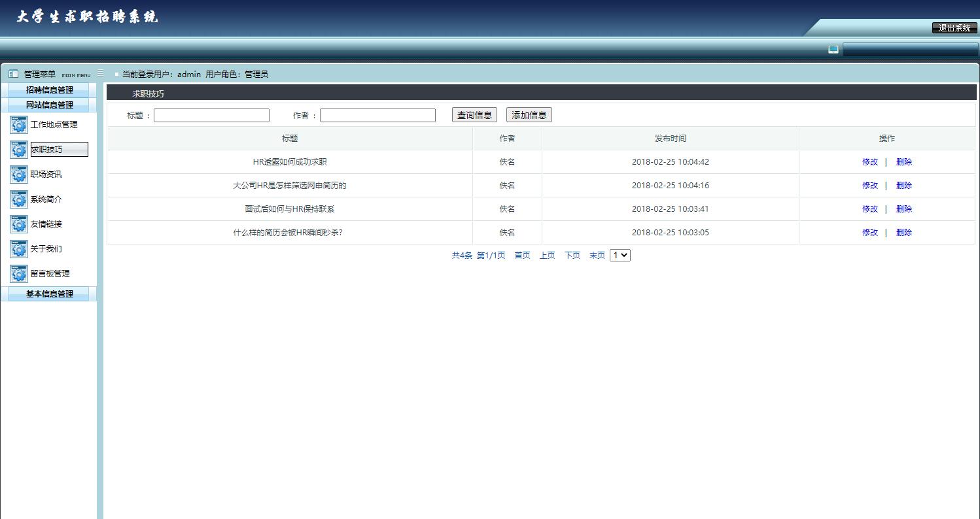Go to next page via 下页
Viewport: 980px width, 519px height.
[572, 256]
